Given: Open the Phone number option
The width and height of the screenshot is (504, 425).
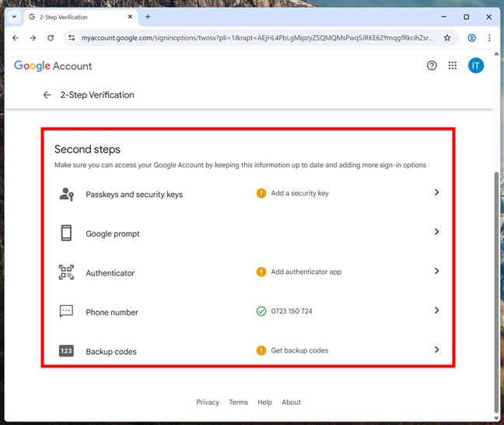Looking at the screenshot, I should [x=248, y=311].
